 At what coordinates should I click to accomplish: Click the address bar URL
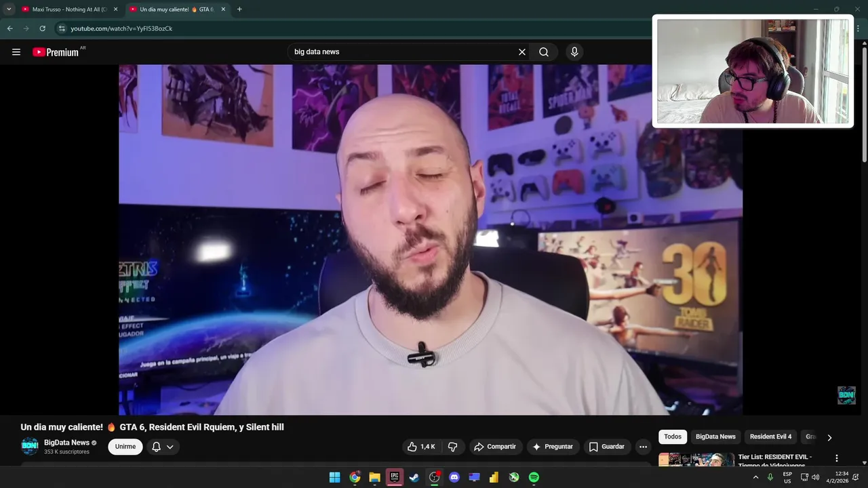pyautogui.click(x=121, y=28)
